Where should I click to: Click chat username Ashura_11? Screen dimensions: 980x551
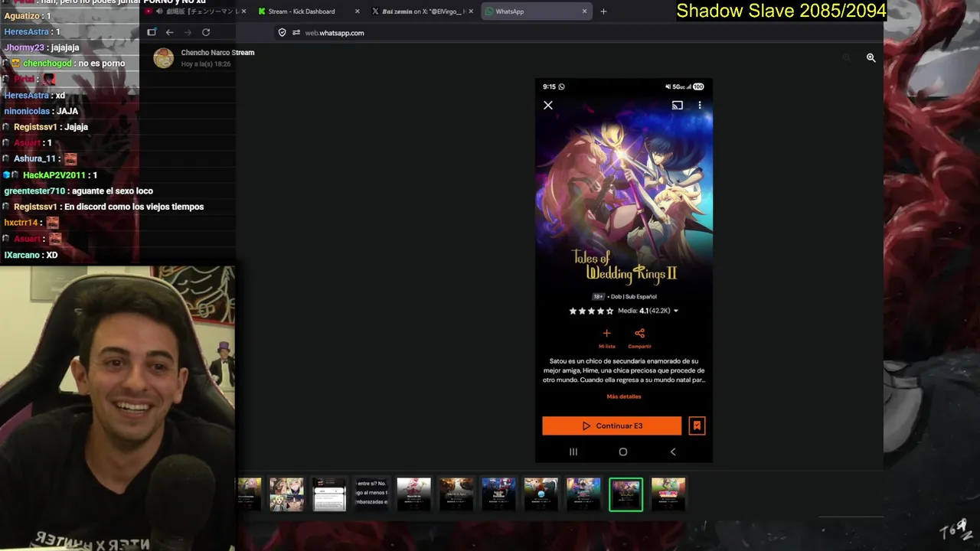pyautogui.click(x=34, y=158)
